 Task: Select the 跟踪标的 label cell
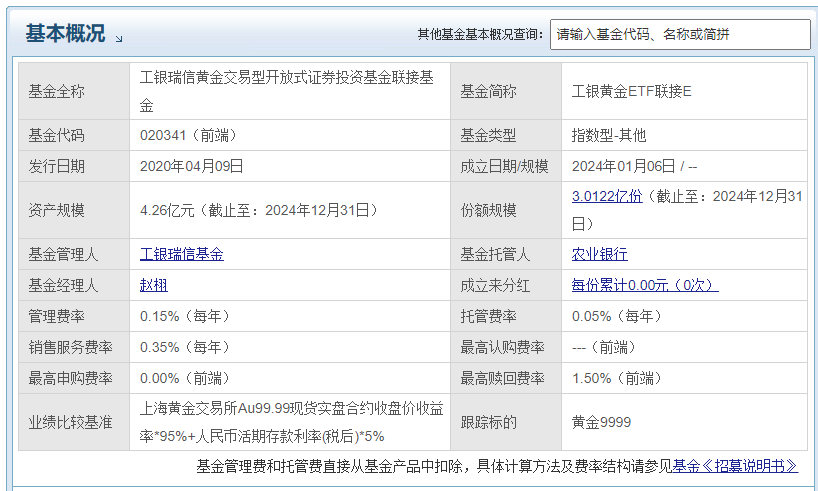click(506, 422)
